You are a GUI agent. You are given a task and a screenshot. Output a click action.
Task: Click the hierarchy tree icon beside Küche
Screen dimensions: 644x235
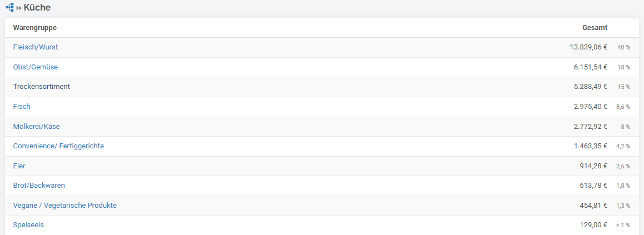point(10,7)
